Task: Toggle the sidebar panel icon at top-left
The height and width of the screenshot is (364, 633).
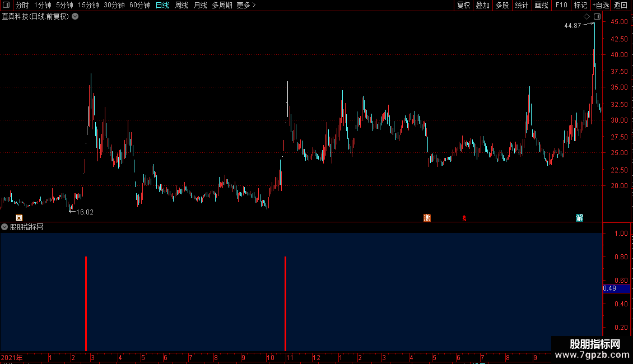Action: coord(6,5)
